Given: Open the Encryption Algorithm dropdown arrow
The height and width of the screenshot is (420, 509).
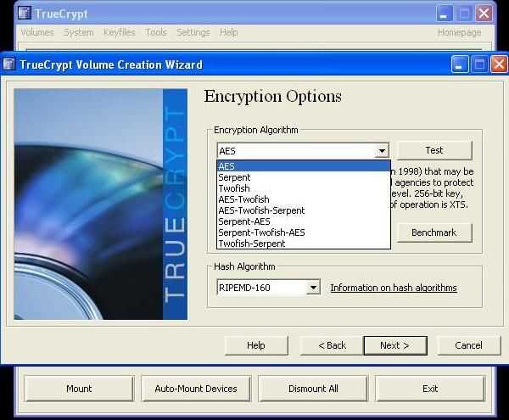Looking at the screenshot, I should [x=382, y=151].
